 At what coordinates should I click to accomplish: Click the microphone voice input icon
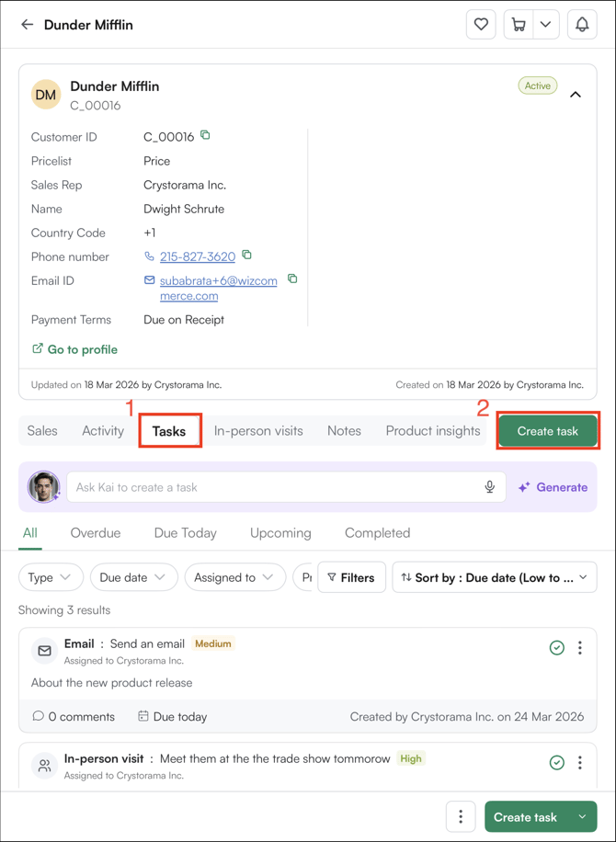489,487
